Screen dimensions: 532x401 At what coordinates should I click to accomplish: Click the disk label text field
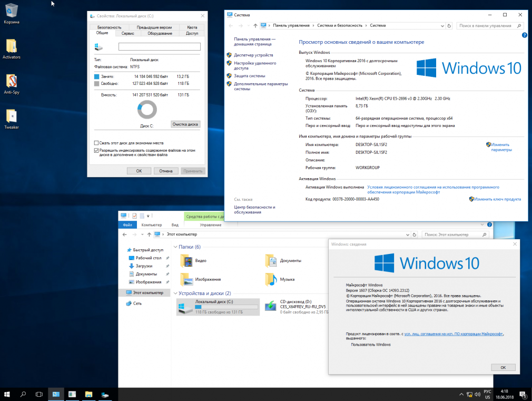(x=160, y=46)
